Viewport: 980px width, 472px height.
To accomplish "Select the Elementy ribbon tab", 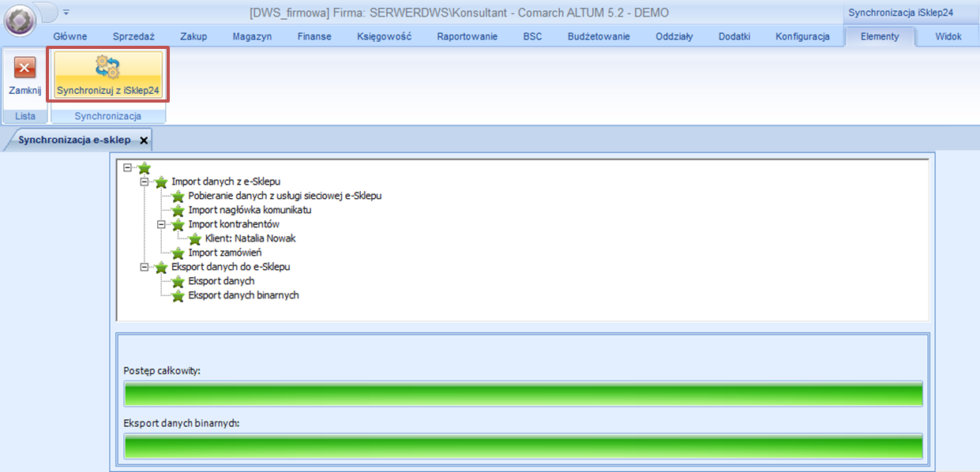I will point(880,36).
